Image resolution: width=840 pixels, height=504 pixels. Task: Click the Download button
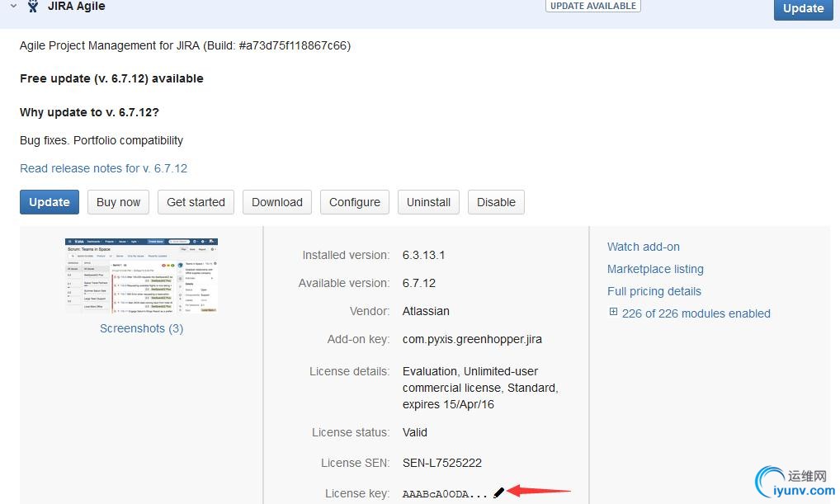[x=277, y=202]
